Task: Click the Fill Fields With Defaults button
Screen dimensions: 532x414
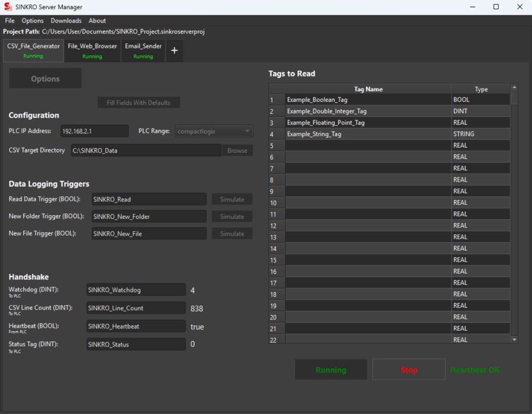Action: point(139,103)
